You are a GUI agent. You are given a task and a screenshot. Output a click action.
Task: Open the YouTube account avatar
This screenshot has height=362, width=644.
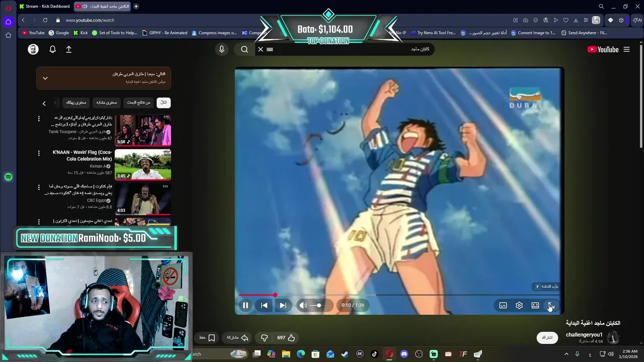33,49
